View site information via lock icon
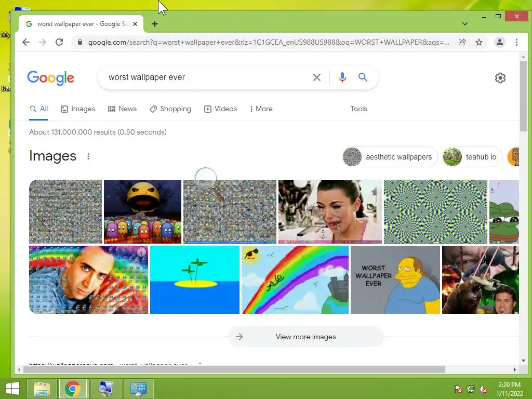This screenshot has height=399, width=532. (79, 42)
